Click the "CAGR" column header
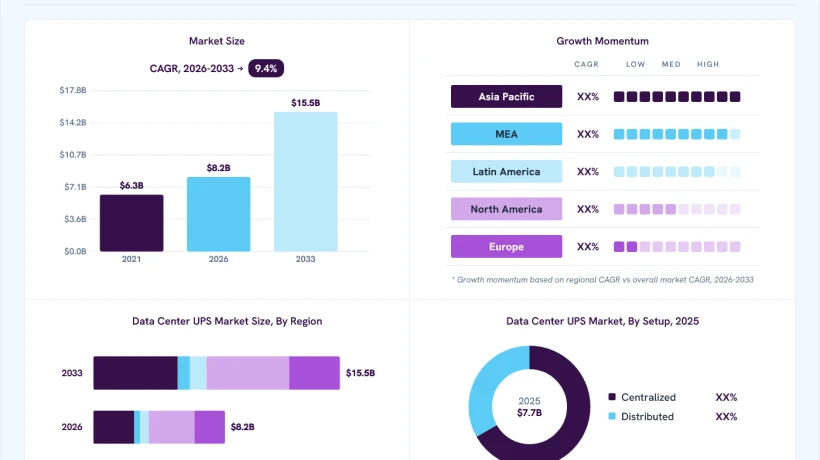This screenshot has width=820, height=460. tap(586, 64)
